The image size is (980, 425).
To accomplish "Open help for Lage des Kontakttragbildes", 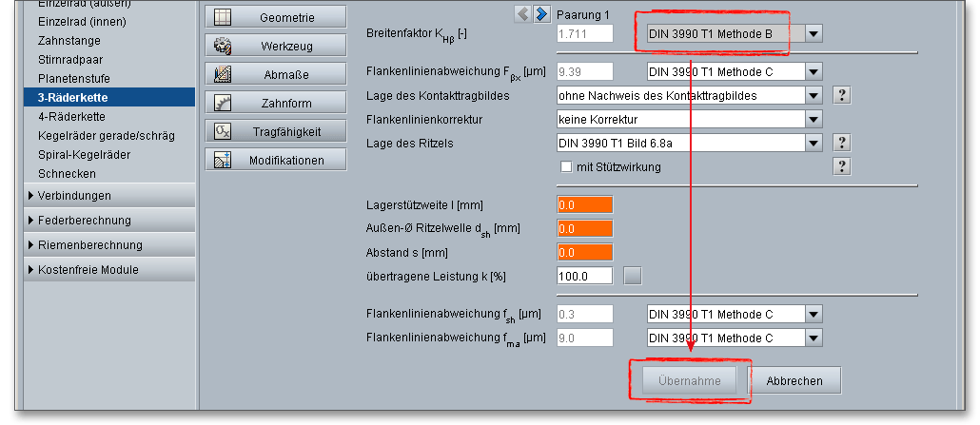I will tap(841, 95).
